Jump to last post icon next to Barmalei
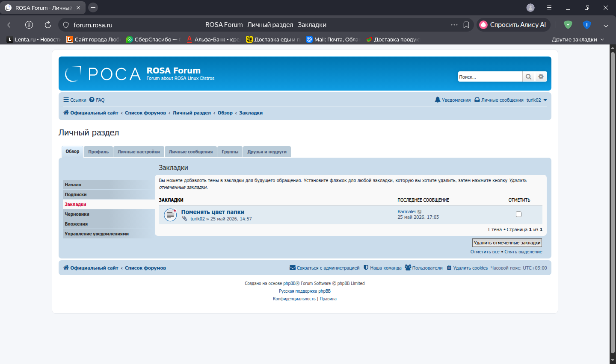Screen dimensions: 616x364 coord(419,211)
